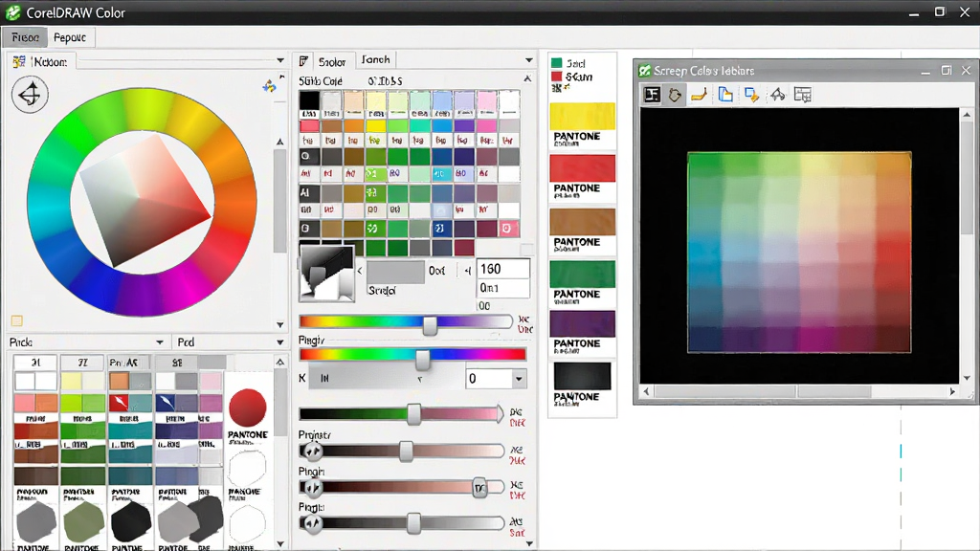Expand the K value dropdown arrow
Screen dimensions: 980x551
[519, 379]
